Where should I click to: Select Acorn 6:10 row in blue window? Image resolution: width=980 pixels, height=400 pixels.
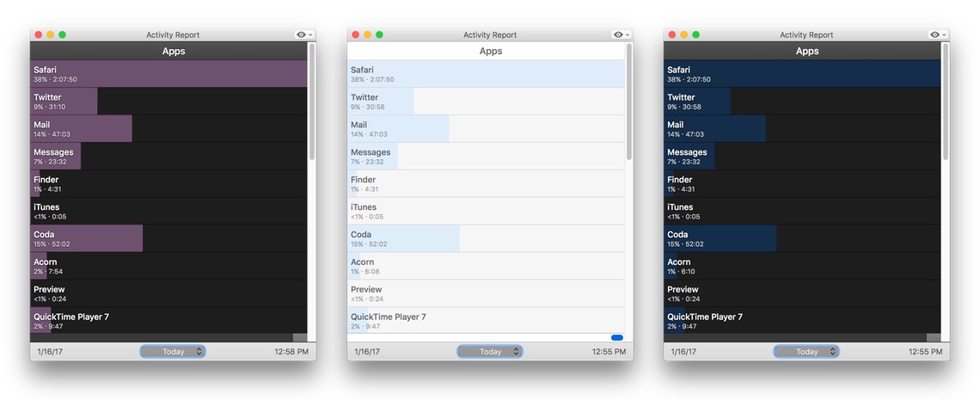click(802, 267)
